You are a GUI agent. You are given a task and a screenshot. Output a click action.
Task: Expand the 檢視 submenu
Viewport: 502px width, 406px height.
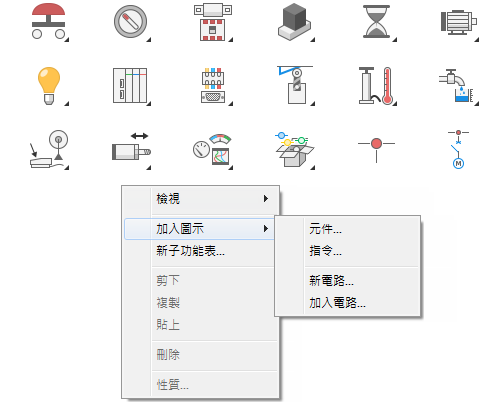pos(201,199)
